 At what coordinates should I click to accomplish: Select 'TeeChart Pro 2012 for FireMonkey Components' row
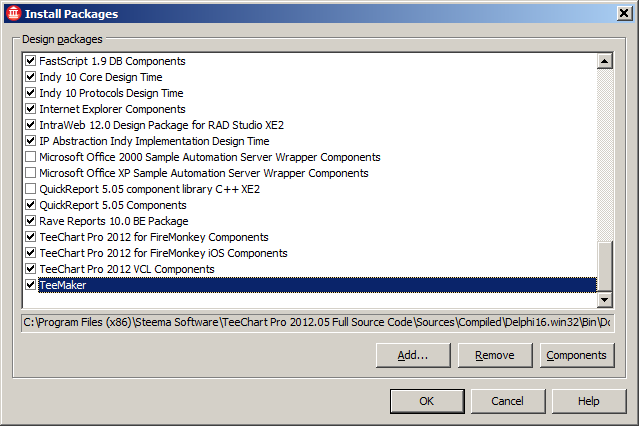(154, 237)
